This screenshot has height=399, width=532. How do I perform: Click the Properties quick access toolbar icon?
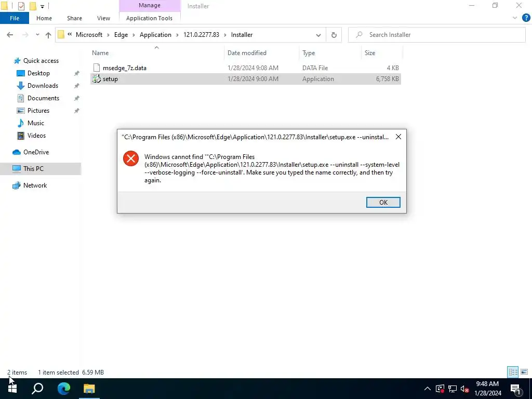click(x=21, y=6)
